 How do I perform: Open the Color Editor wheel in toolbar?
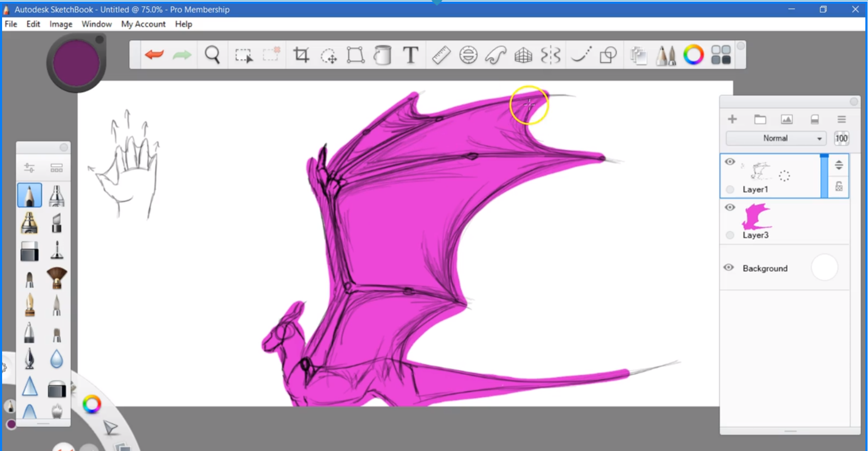click(x=693, y=55)
